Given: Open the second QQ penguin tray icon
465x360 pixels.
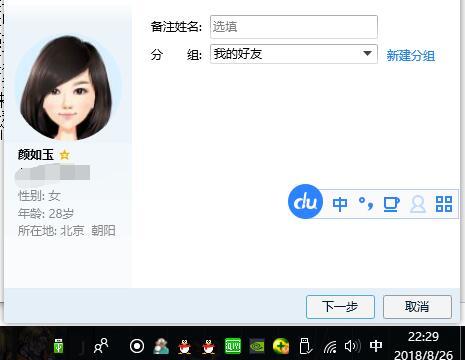Looking at the screenshot, I should click(x=209, y=347).
